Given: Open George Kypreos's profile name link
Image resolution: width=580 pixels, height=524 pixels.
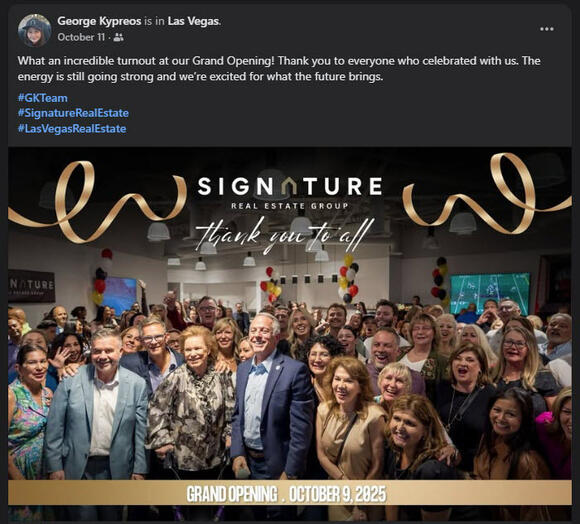Looking at the screenshot, I should click(99, 21).
